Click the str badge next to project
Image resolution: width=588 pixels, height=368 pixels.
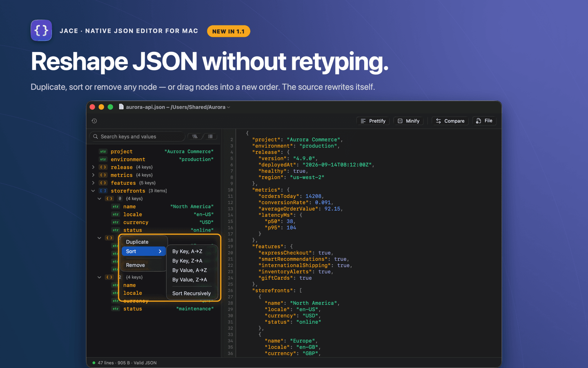(x=103, y=152)
